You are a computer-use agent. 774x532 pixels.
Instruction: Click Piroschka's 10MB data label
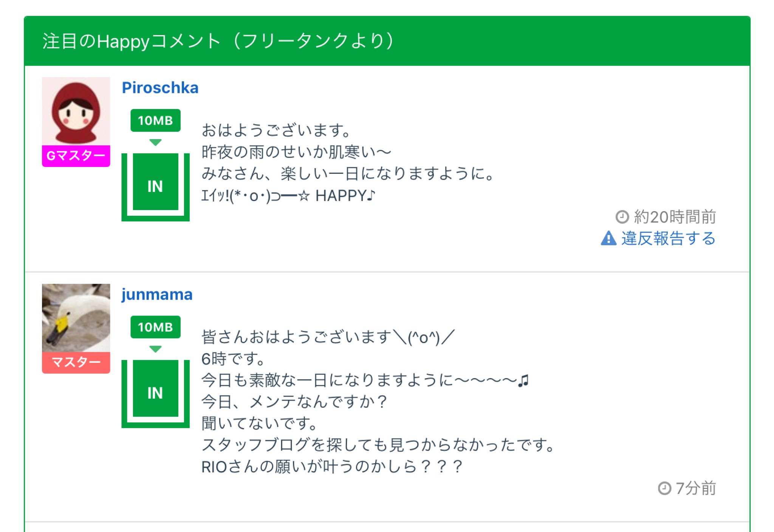click(x=155, y=121)
